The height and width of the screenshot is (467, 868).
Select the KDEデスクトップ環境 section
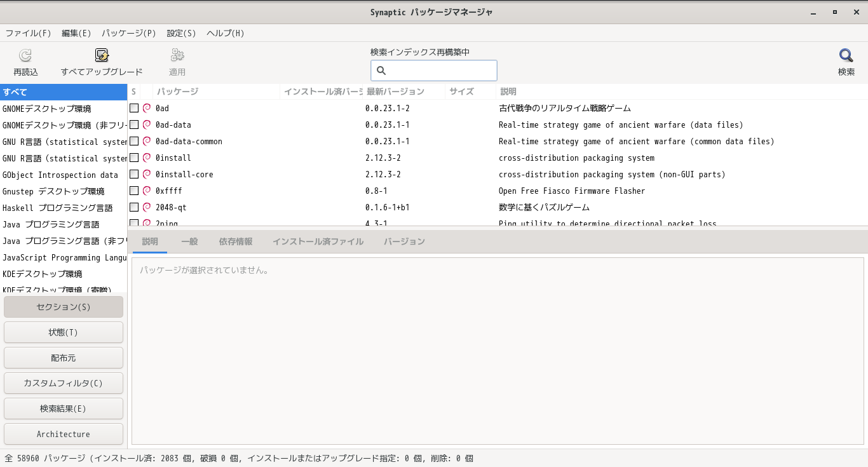[64, 274]
